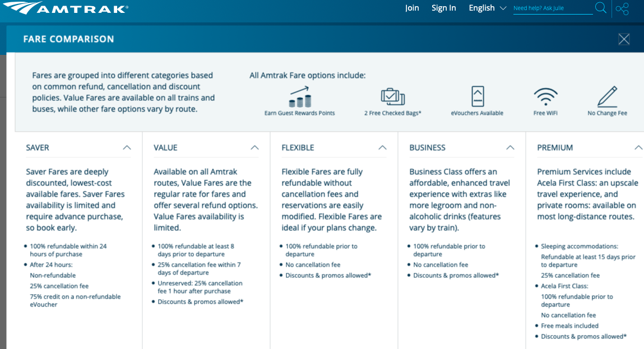Click '25% cancellation fee within 7 days'
Screen dimensions: 644x349
coord(199,268)
